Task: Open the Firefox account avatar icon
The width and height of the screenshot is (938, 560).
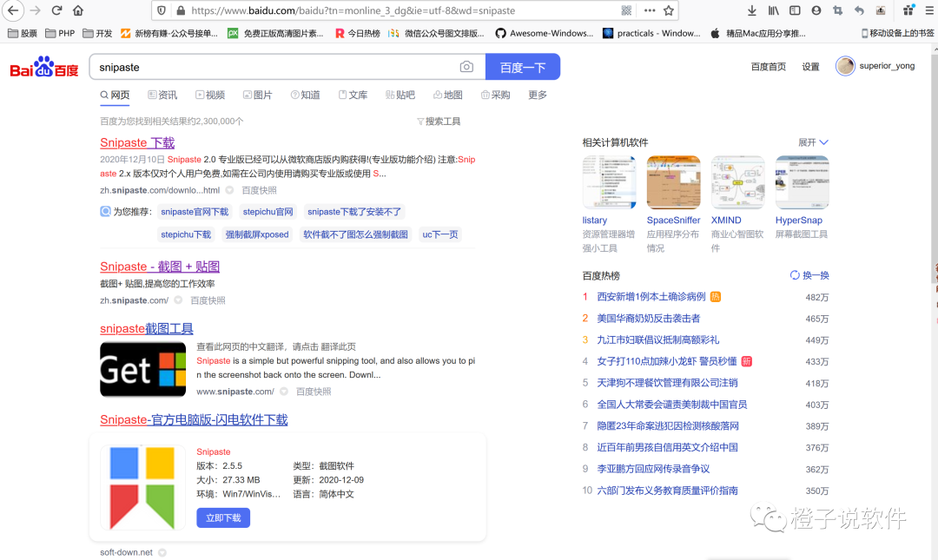Action: point(816,10)
